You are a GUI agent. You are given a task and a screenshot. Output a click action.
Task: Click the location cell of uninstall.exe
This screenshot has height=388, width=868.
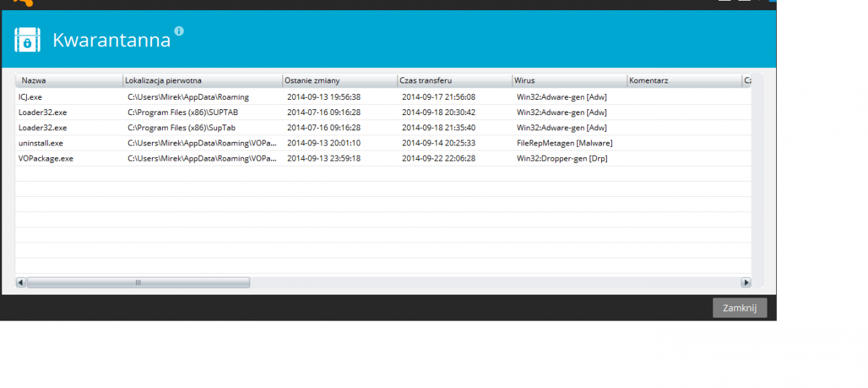click(202, 143)
